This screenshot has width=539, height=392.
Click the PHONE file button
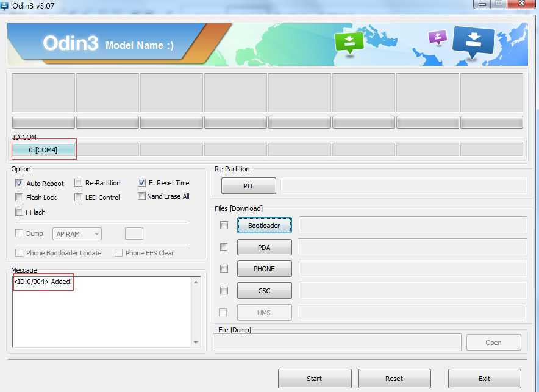(265, 269)
